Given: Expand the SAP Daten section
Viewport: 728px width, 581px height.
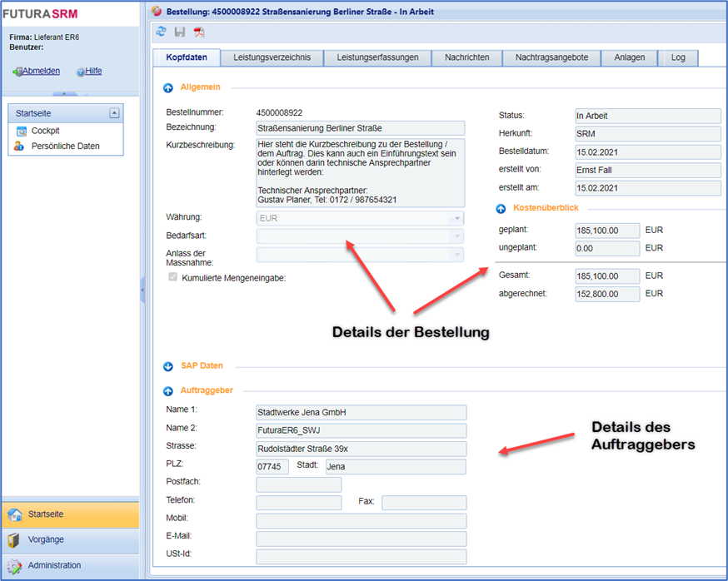Looking at the screenshot, I should point(167,365).
